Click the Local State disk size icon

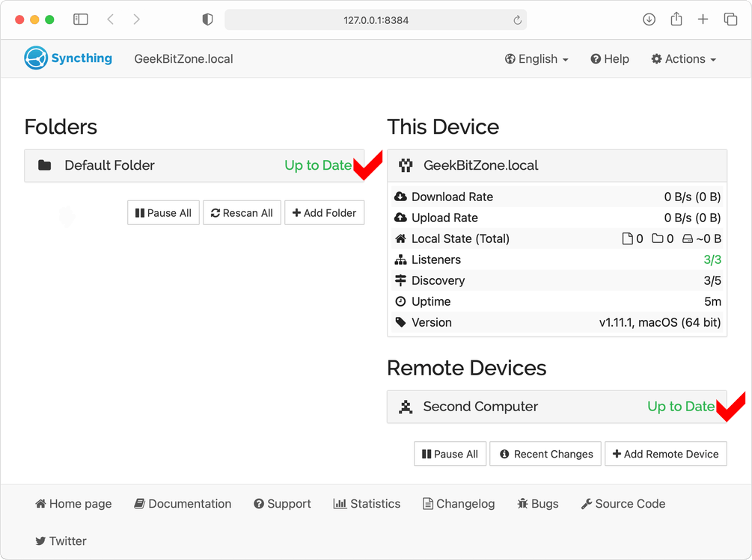[x=688, y=239]
